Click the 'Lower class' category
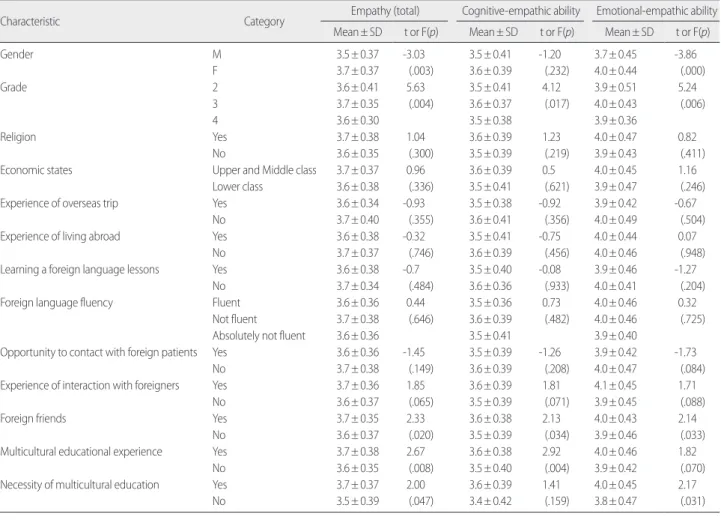This screenshot has width=721, height=520. coord(237,187)
